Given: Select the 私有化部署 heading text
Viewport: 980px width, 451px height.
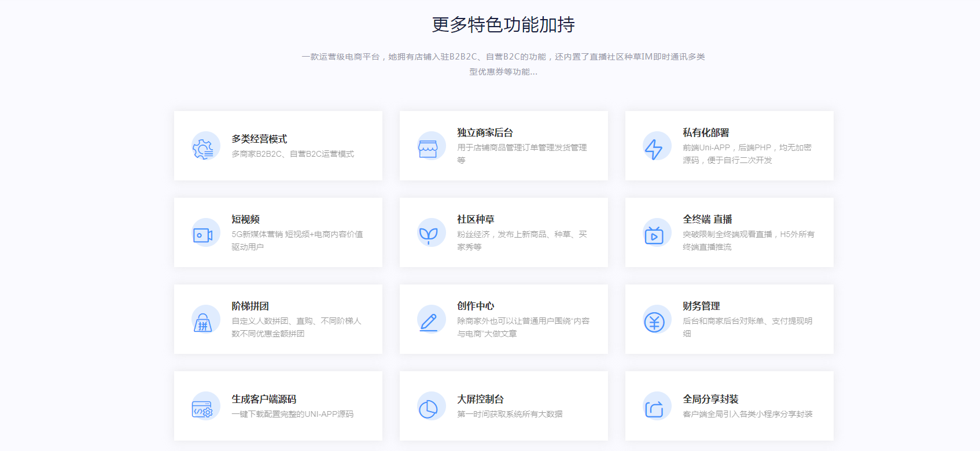Looking at the screenshot, I should click(706, 133).
